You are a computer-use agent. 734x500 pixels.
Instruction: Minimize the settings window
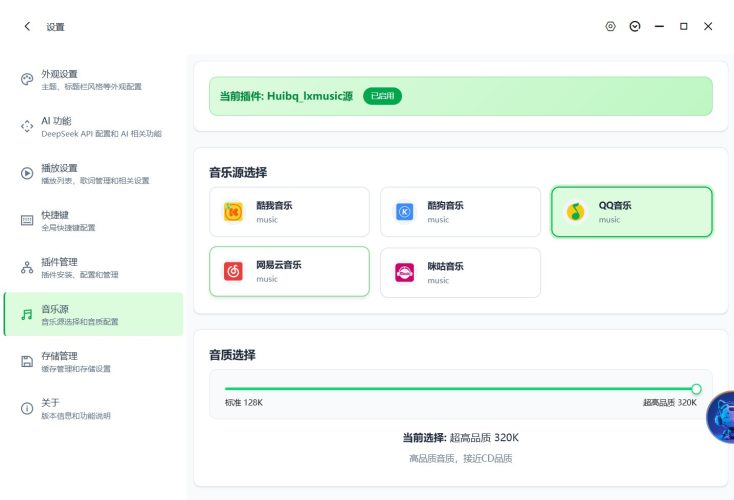[659, 27]
